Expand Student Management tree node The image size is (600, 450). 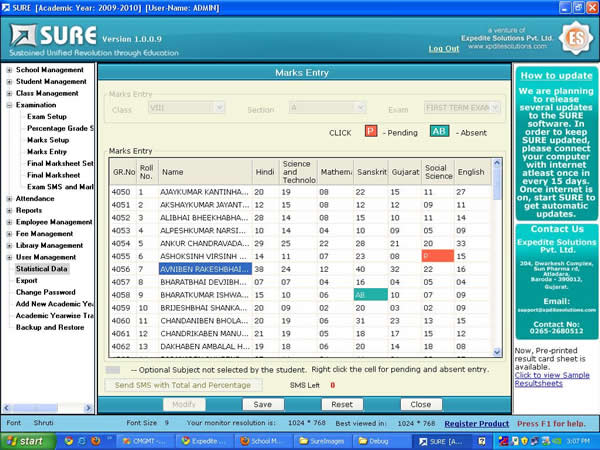pyautogui.click(x=9, y=82)
